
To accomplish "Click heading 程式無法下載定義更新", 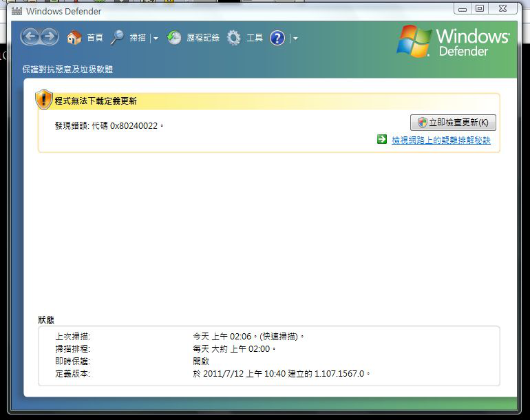I will (x=96, y=101).
